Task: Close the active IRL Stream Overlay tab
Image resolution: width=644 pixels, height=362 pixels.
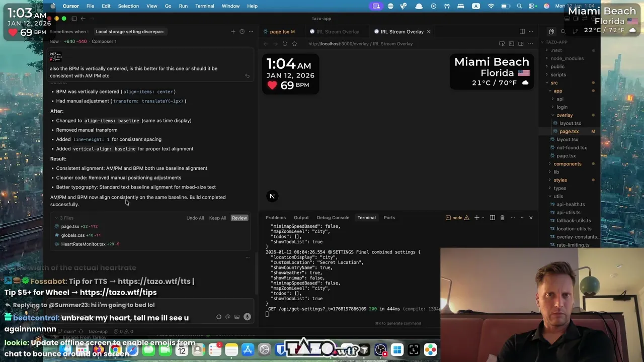Action: point(429,32)
